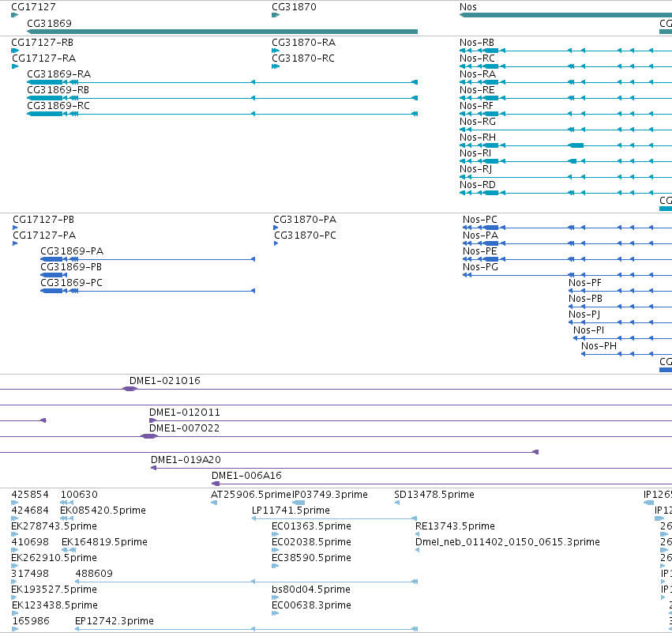The height and width of the screenshot is (633, 672).
Task: Select the CG31870 gene label
Action: pos(294,7)
